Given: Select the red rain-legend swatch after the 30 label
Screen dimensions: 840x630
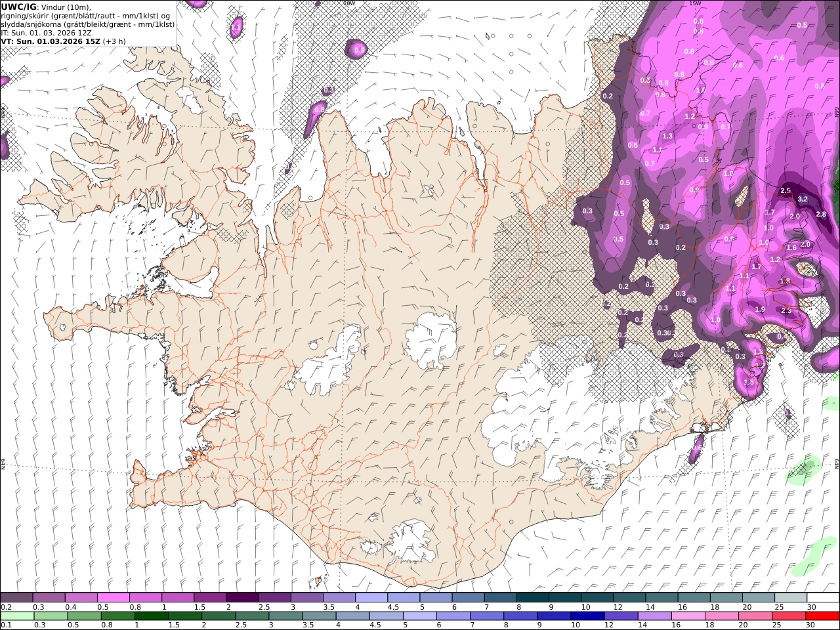Looking at the screenshot, I should pyautogui.click(x=823, y=616).
